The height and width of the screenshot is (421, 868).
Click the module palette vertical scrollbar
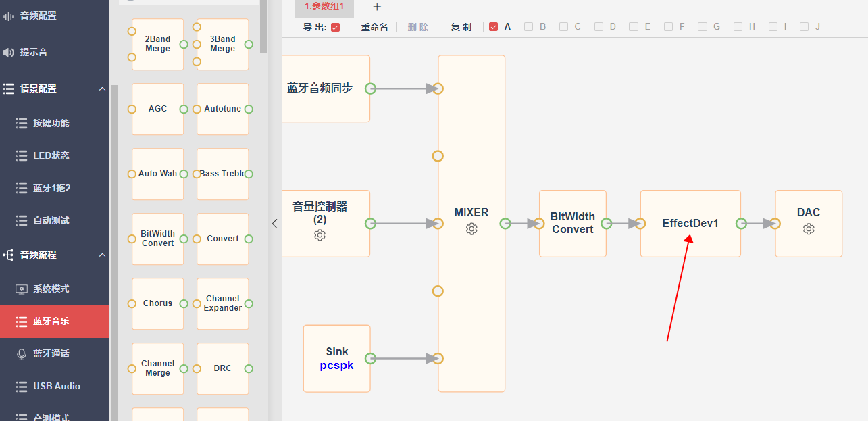[263, 27]
